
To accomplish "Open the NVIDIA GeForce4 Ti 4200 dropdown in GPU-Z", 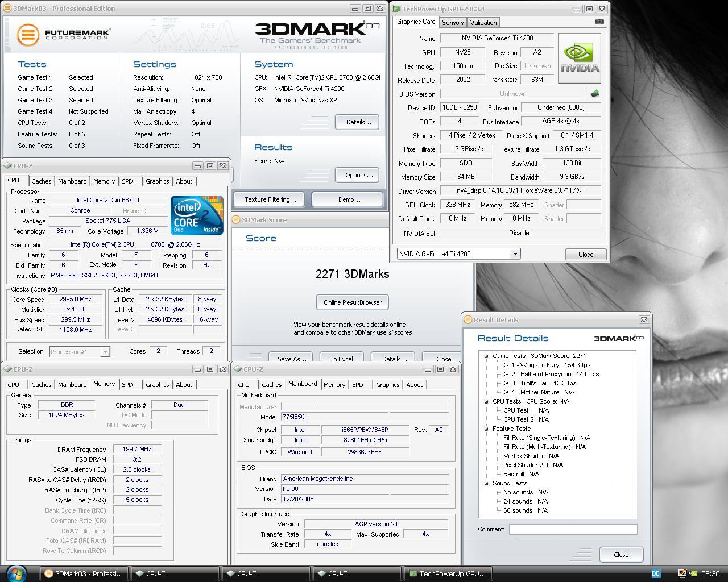I will pyautogui.click(x=515, y=254).
